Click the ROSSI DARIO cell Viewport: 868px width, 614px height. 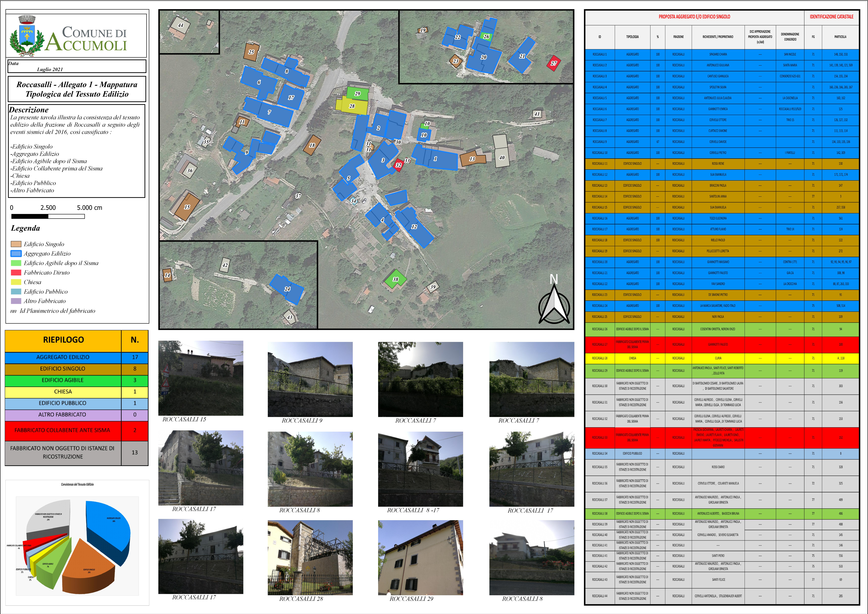(x=718, y=467)
